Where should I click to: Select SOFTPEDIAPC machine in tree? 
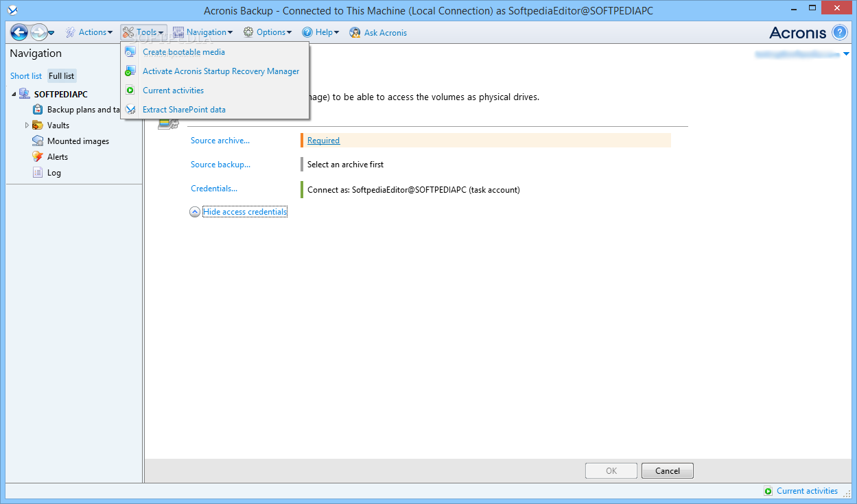pos(60,94)
